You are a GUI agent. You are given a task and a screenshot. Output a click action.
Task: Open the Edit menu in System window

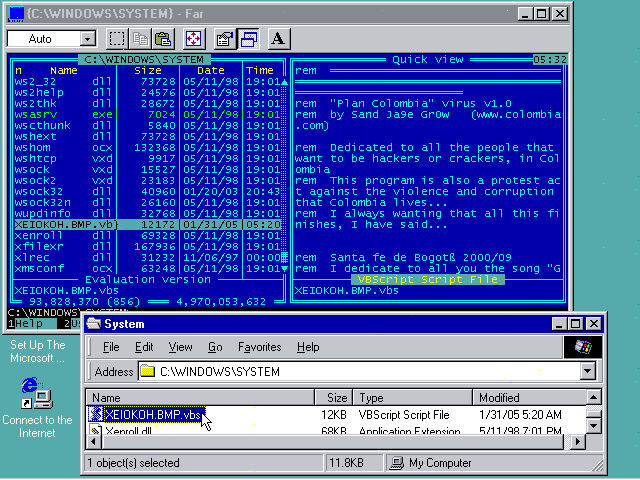coord(144,347)
